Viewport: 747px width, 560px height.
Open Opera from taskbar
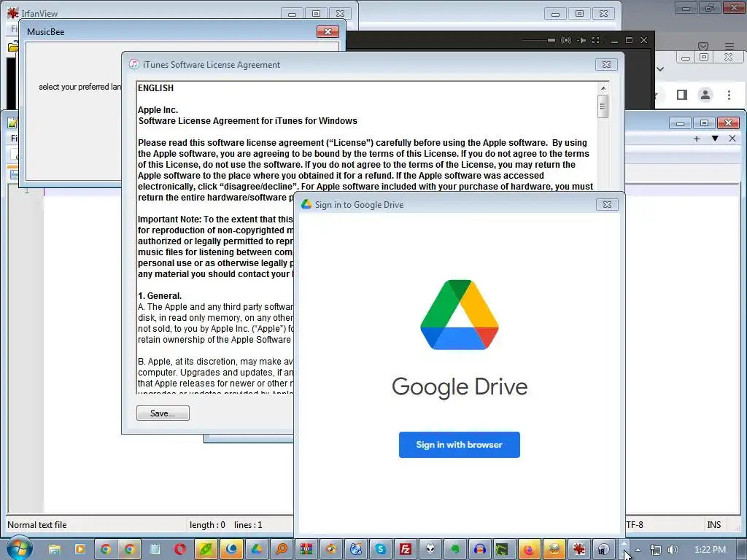click(180, 550)
